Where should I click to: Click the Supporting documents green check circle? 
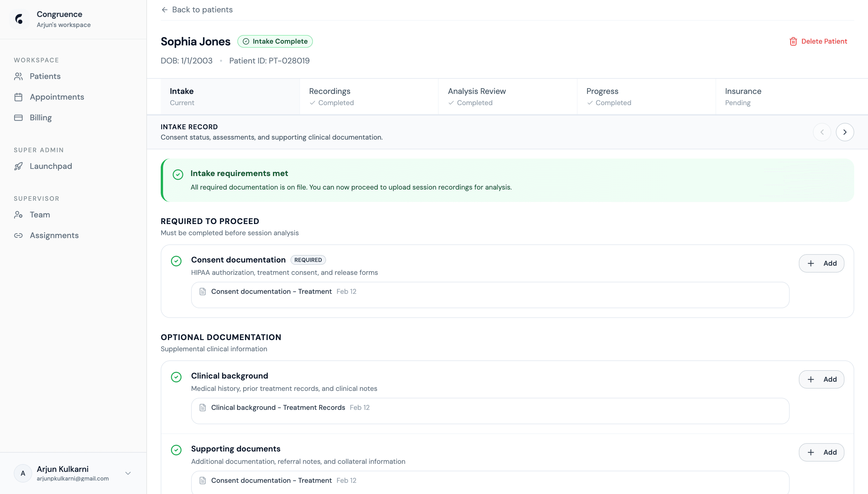click(x=176, y=450)
